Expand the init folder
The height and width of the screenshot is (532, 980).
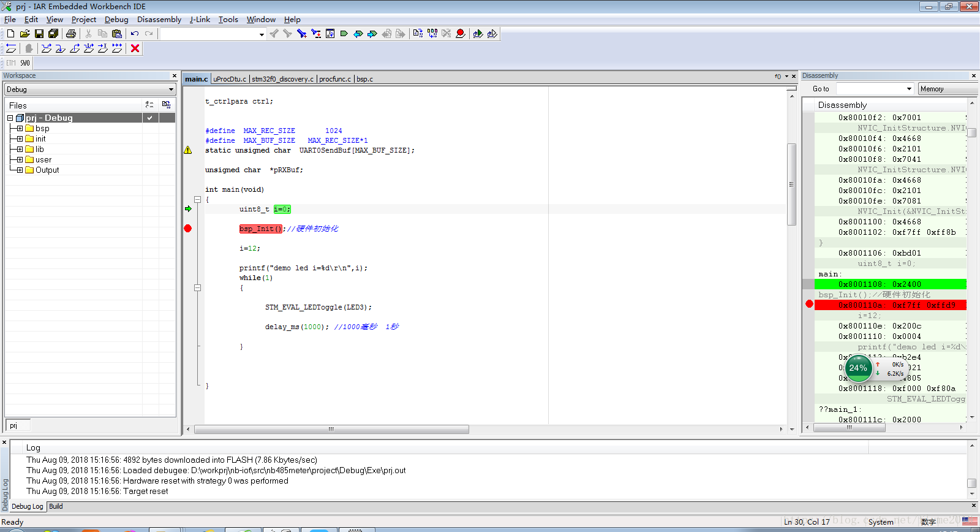pos(20,139)
